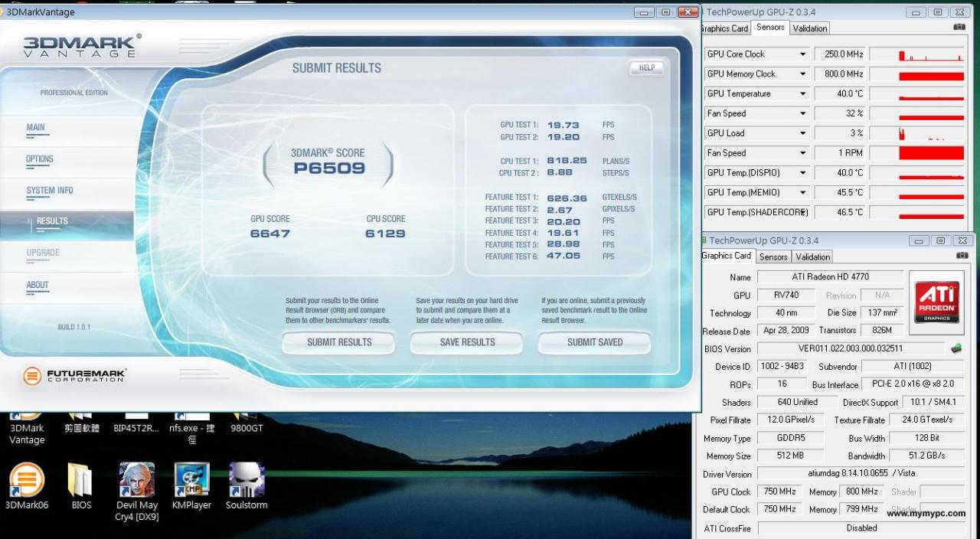Click the SAVE RESULTS button
The image size is (980, 539).
(467, 343)
